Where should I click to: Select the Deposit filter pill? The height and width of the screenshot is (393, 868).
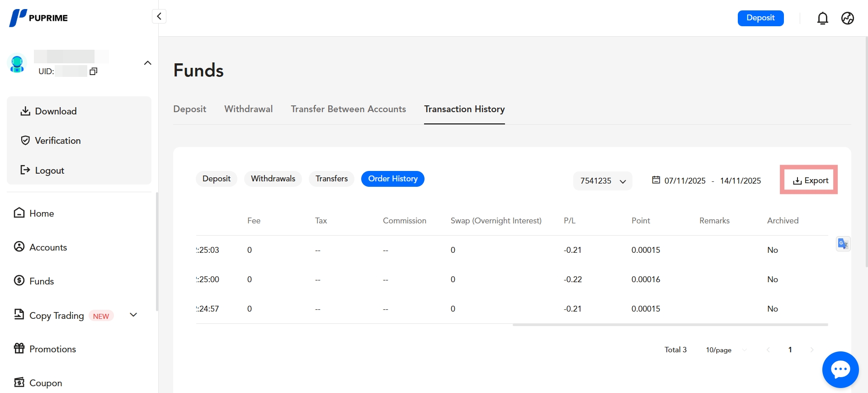(x=216, y=179)
